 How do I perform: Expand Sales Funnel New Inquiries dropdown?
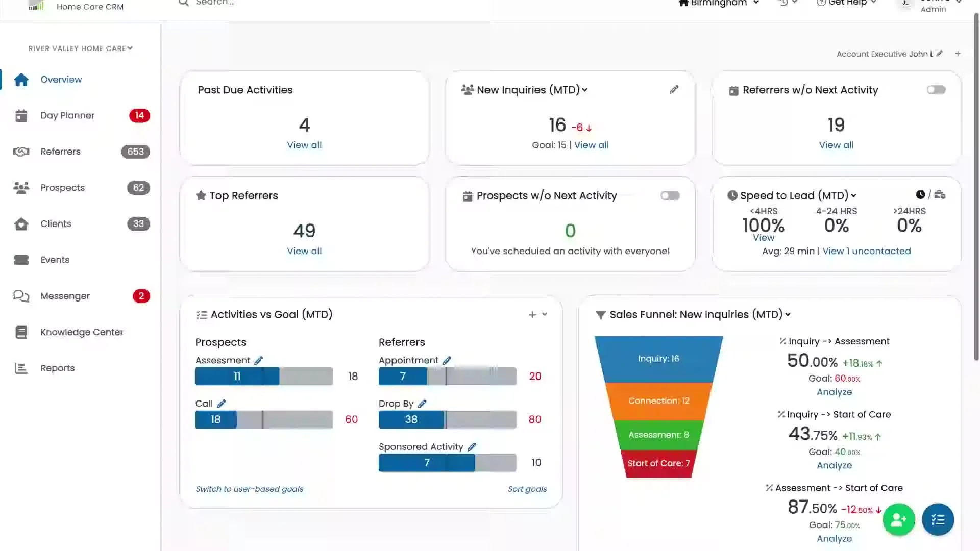coord(788,315)
